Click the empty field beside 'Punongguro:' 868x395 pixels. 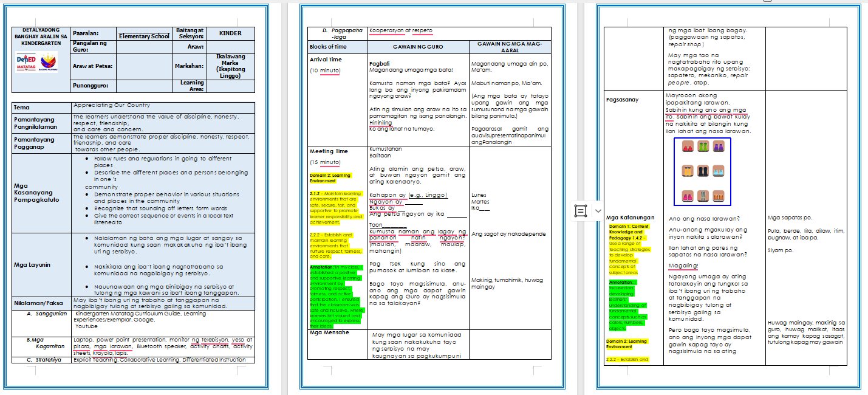[x=144, y=86]
